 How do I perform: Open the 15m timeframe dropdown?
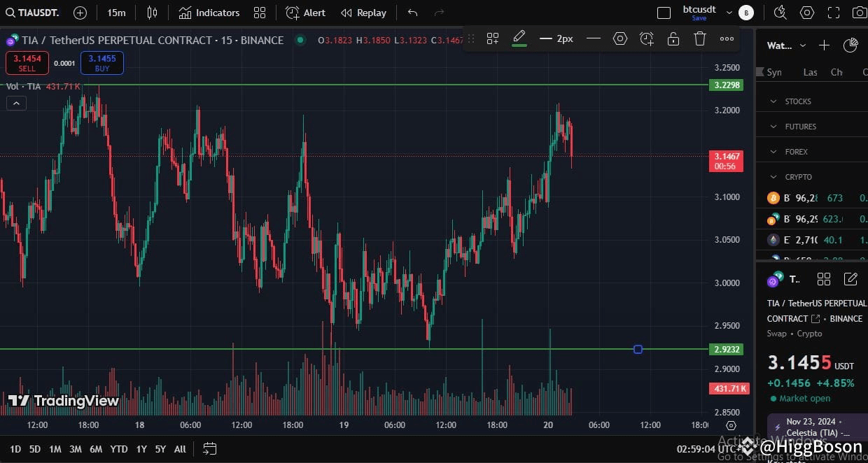click(x=116, y=13)
